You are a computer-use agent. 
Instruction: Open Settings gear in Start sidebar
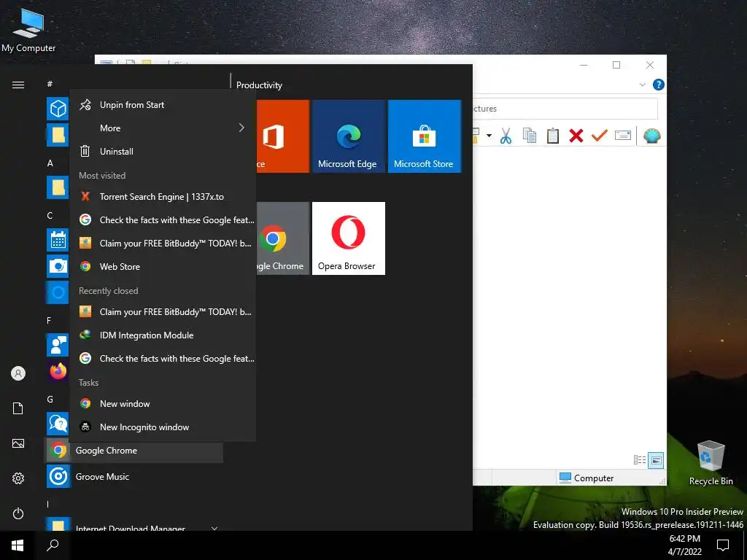(x=18, y=478)
